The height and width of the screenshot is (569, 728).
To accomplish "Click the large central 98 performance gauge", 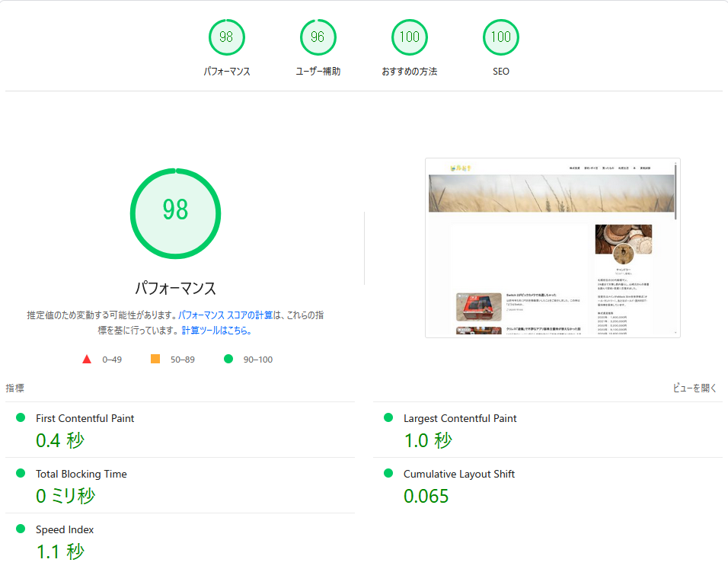I will (x=175, y=213).
